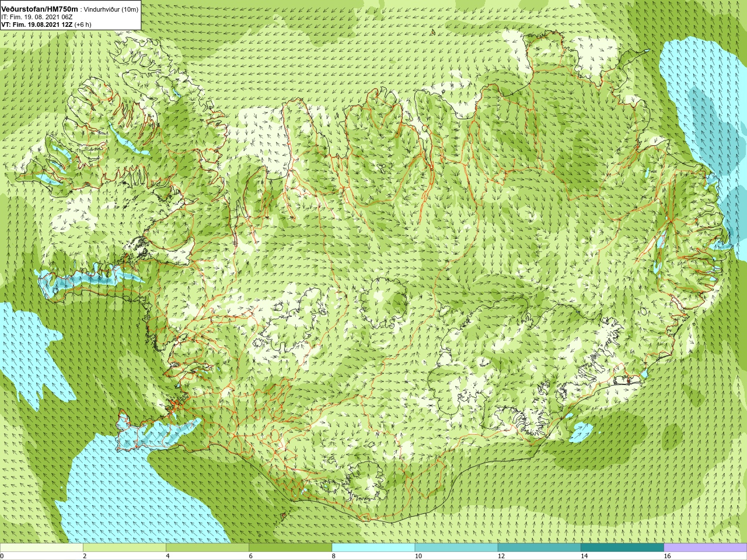Click the 14–16 dark teal legend swatch

(x=622, y=548)
